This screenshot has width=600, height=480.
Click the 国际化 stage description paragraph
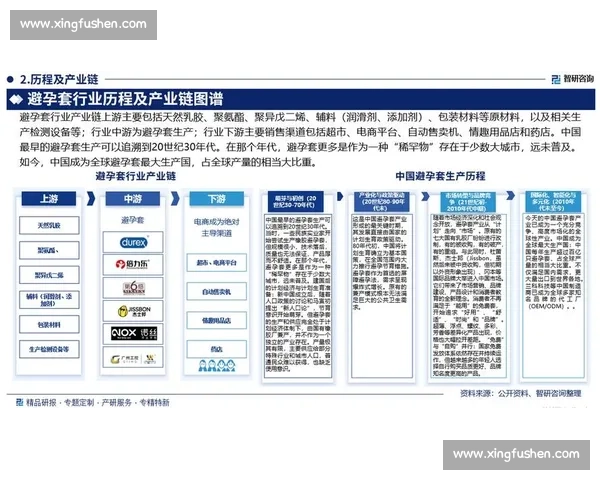pyautogui.click(x=553, y=262)
